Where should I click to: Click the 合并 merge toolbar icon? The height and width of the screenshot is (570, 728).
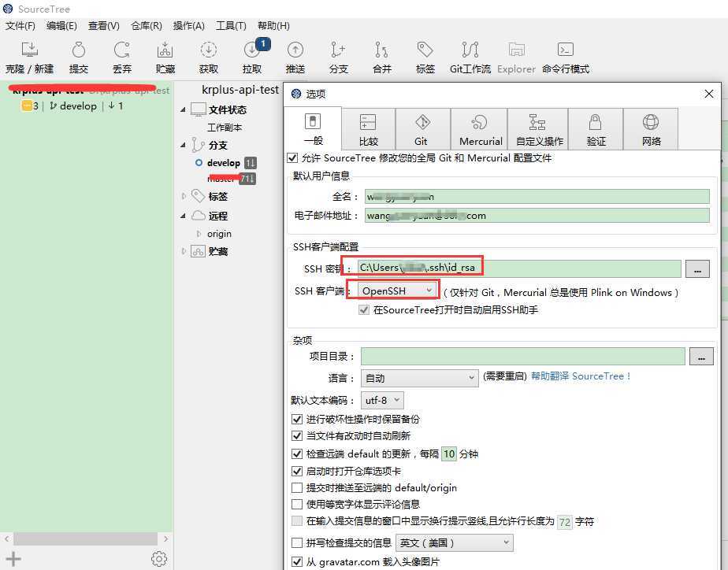[x=381, y=50]
